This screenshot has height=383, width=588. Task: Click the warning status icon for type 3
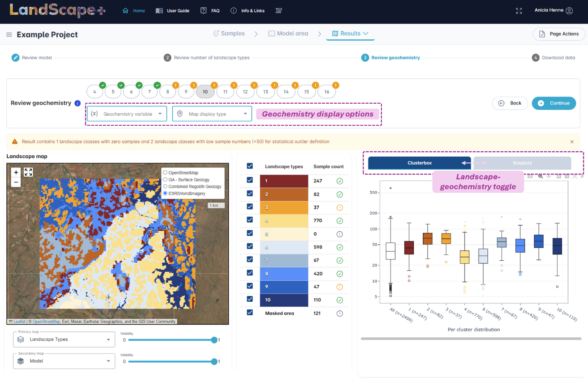tap(339, 208)
